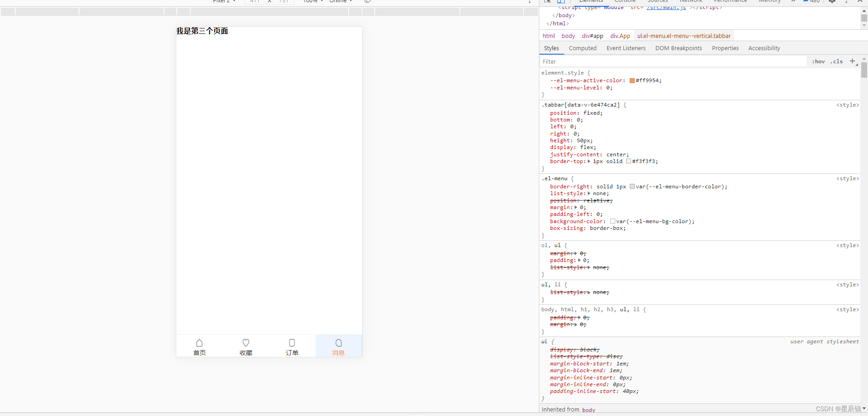Open the 订单 orders tab in the tab bar

pyautogui.click(x=292, y=346)
